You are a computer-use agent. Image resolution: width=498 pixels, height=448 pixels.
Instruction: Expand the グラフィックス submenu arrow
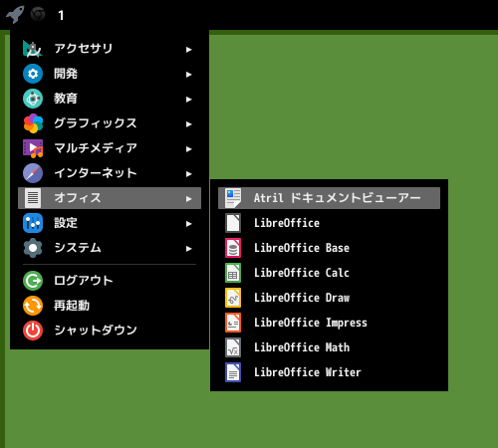pos(189,124)
